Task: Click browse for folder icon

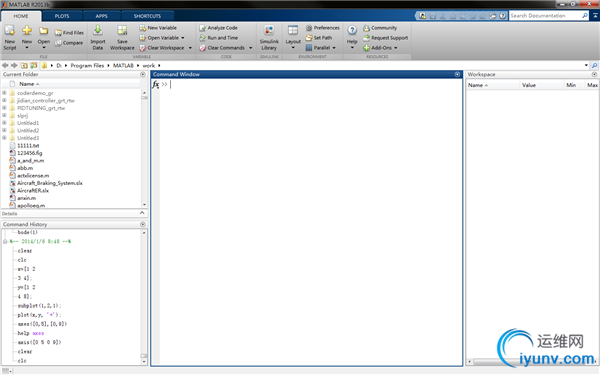Action: click(34, 65)
